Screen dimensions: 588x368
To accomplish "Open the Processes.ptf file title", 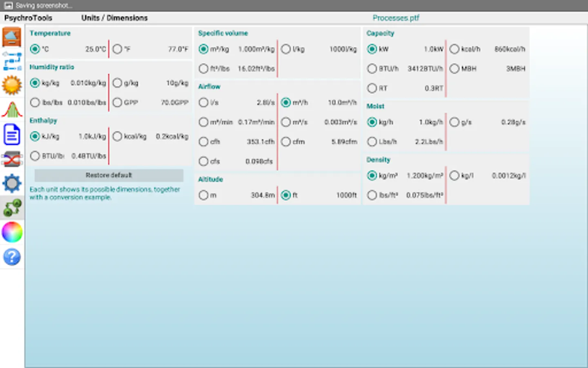I will point(396,18).
